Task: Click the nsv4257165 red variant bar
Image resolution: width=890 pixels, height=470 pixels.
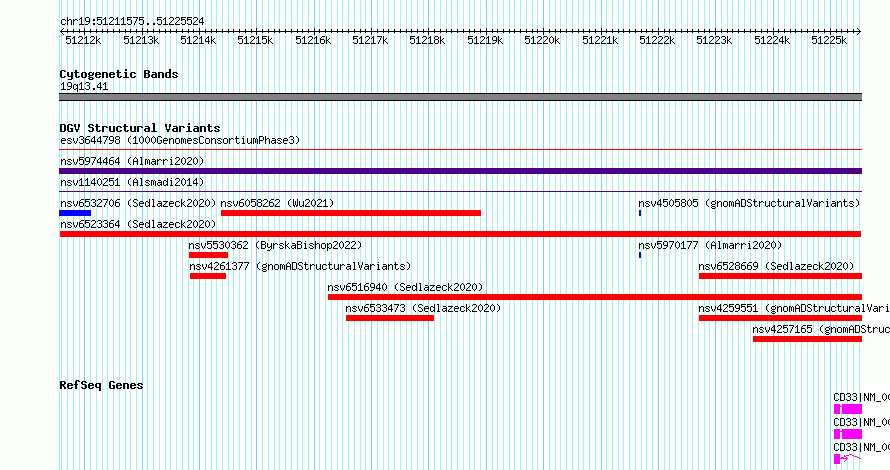Action: 808,339
